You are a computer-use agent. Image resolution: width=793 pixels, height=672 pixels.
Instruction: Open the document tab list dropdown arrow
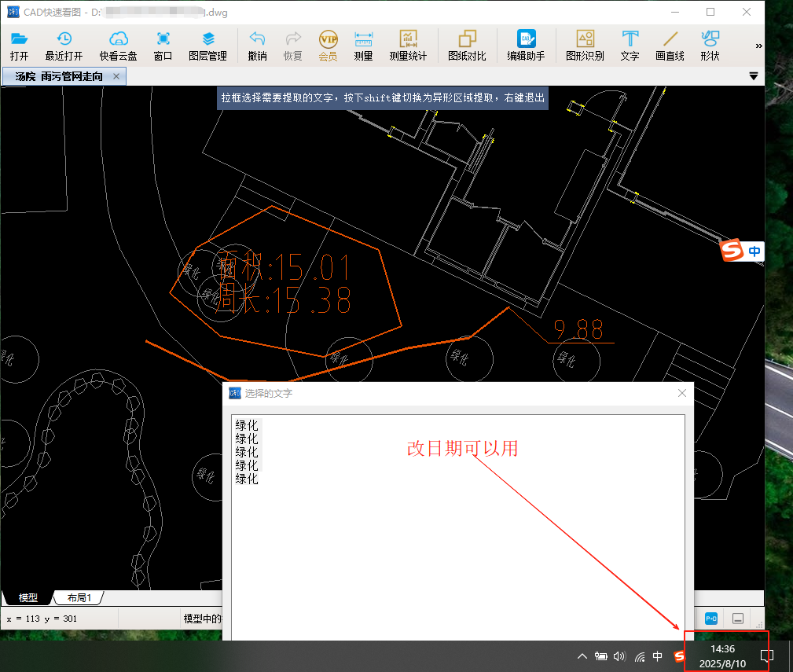[754, 76]
